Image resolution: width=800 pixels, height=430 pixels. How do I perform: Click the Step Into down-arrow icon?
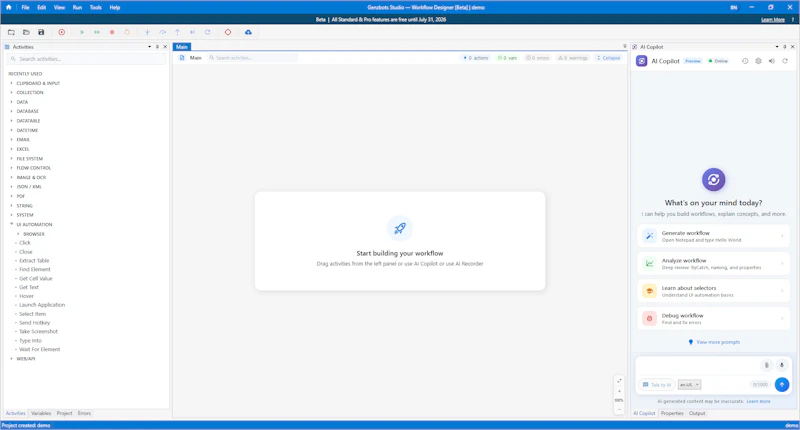pos(147,32)
